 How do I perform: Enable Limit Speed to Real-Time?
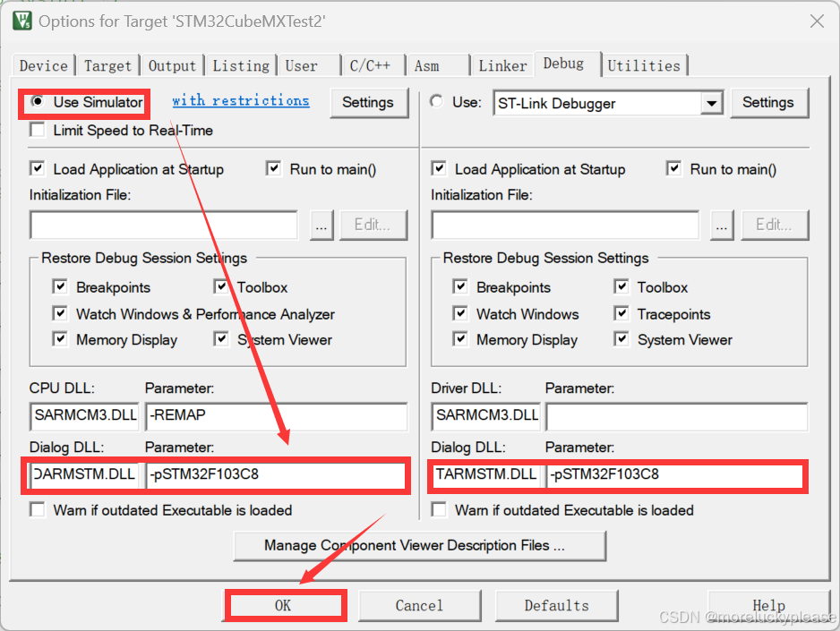pyautogui.click(x=38, y=130)
